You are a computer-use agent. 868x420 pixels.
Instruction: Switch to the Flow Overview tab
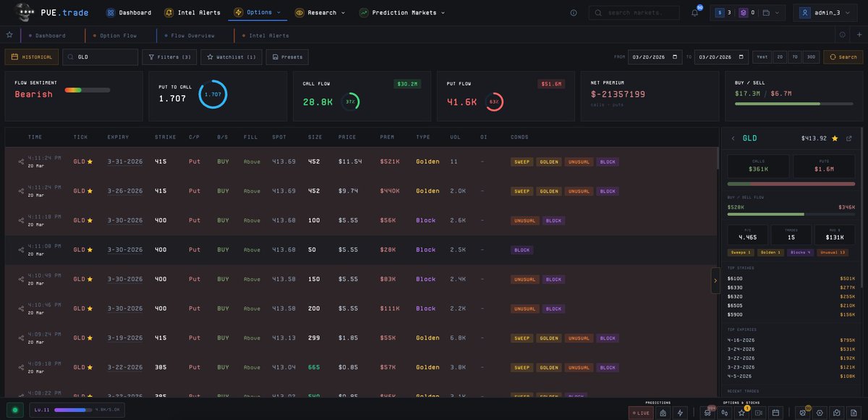click(192, 35)
